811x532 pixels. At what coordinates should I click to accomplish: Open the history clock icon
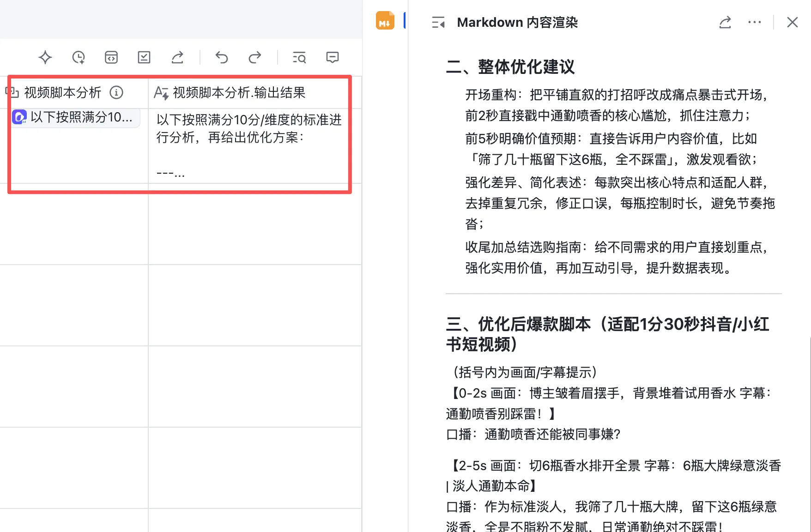tap(79, 57)
